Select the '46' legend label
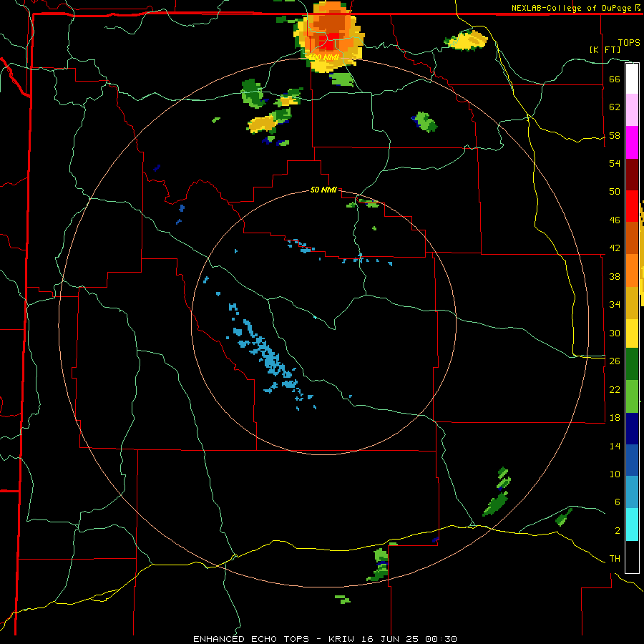The width and height of the screenshot is (644, 644). pyautogui.click(x=615, y=220)
